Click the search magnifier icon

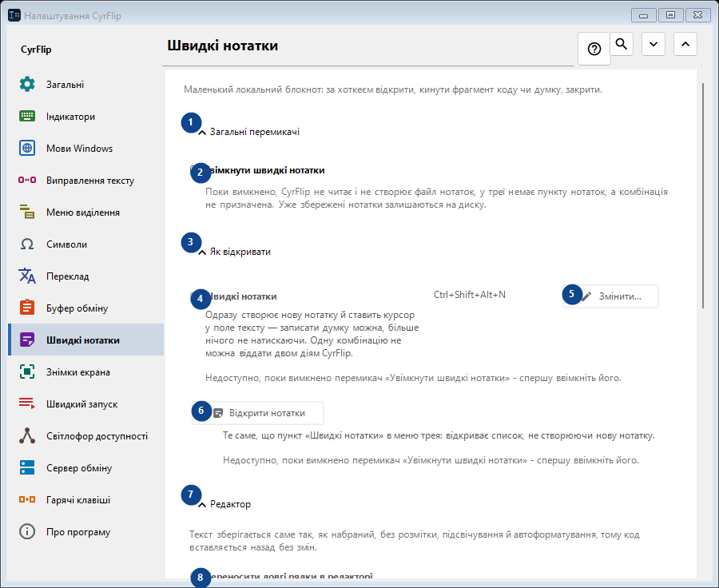click(x=622, y=44)
